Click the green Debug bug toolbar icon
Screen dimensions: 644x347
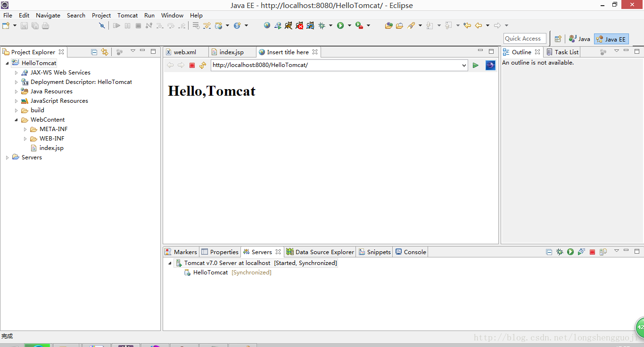coord(322,25)
